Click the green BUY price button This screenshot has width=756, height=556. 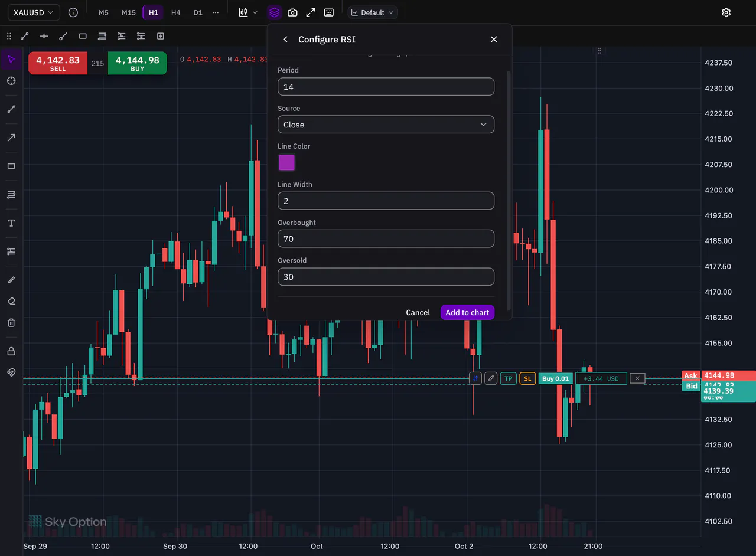pos(138,63)
